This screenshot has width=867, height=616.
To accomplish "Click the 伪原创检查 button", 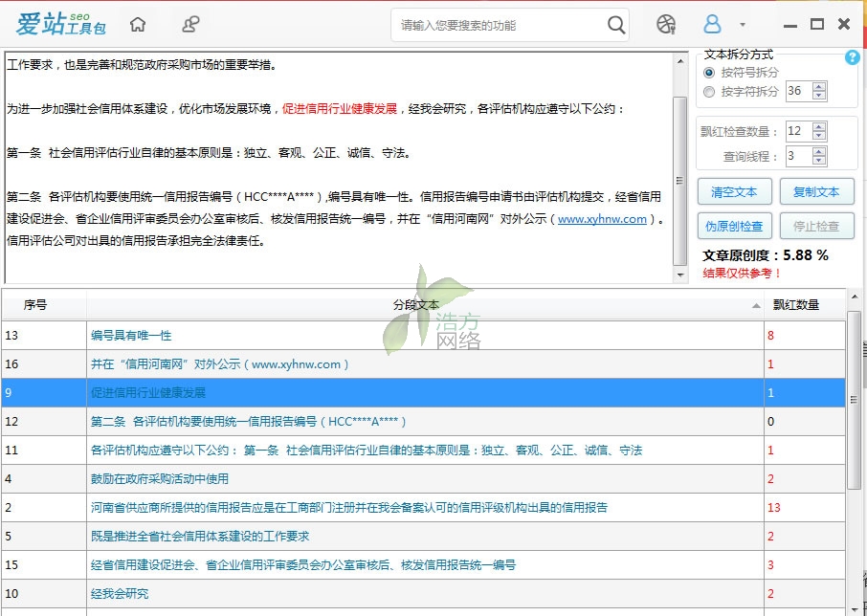I will [x=734, y=227].
